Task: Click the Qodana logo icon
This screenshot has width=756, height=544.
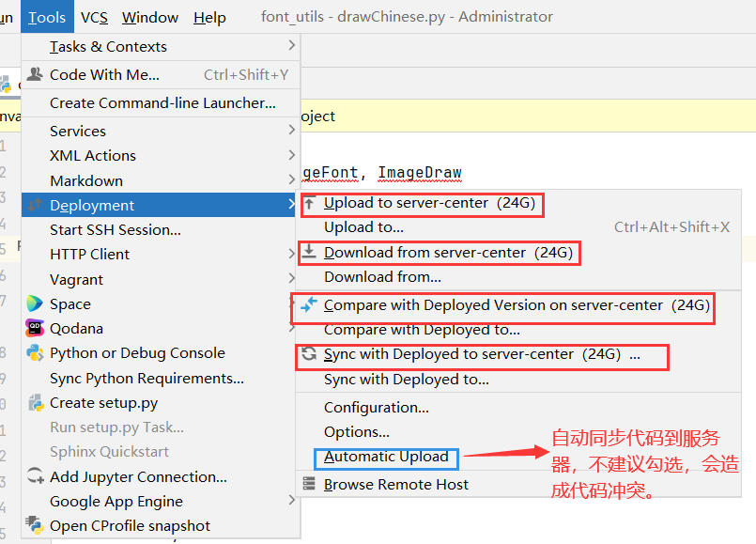Action: 34,328
